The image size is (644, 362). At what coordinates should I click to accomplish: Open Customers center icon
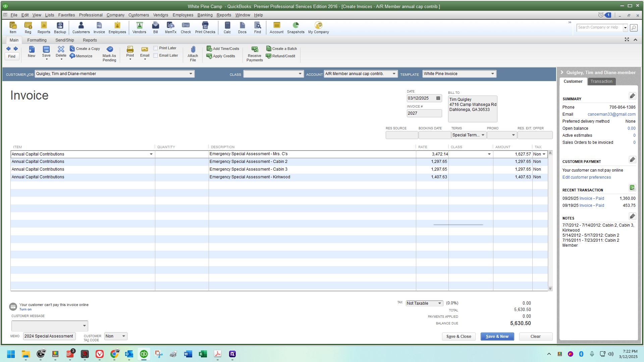81,27
